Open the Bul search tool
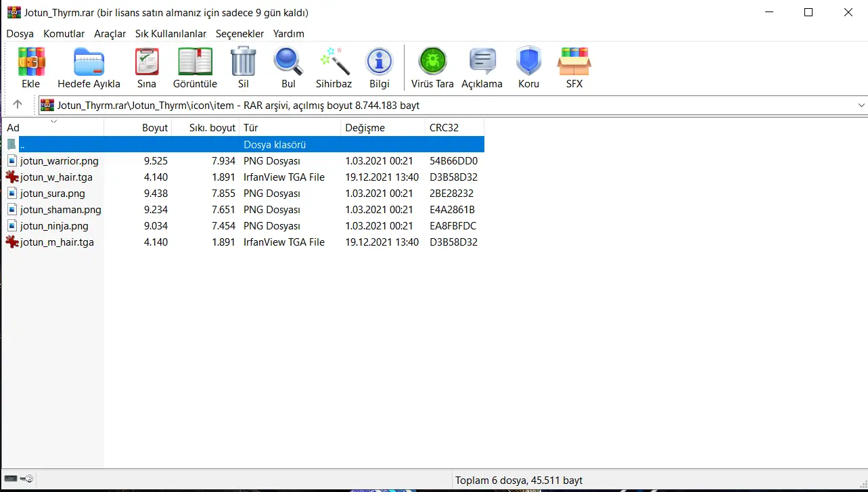 tap(288, 62)
